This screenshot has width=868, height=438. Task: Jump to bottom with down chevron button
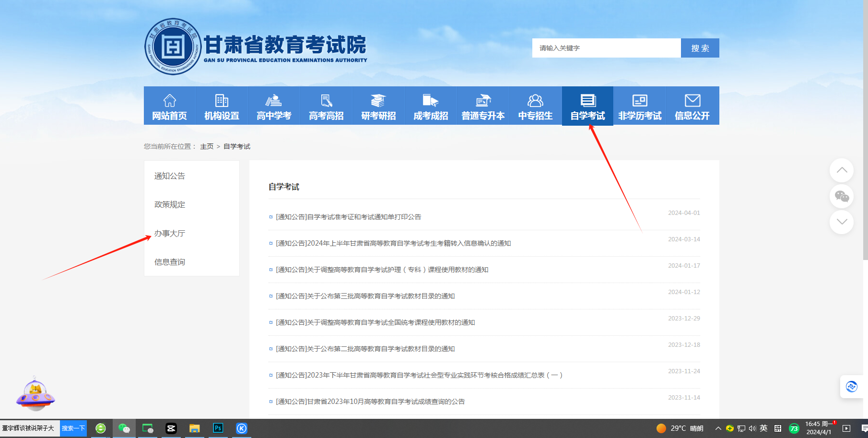pyautogui.click(x=842, y=222)
